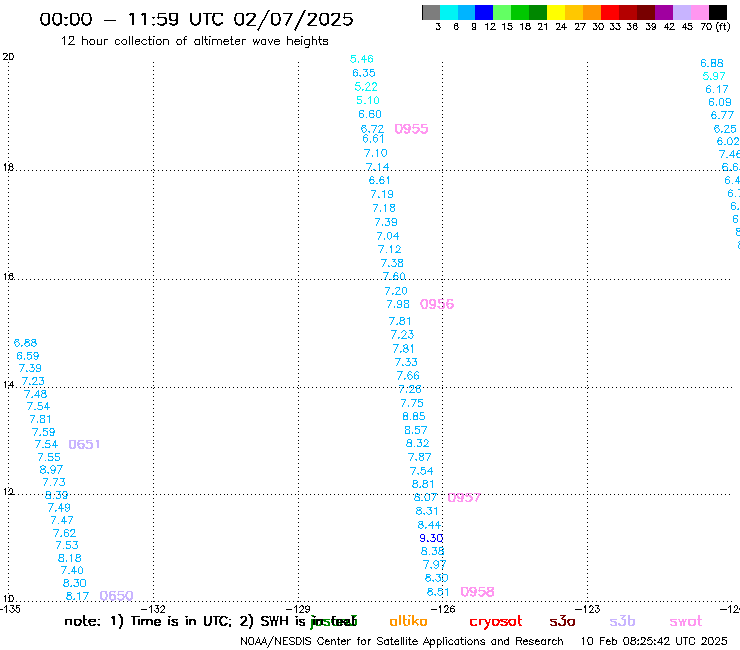This screenshot has width=740, height=650.
Task: Click the 'swot' satellite legend label
Action: pos(686,622)
